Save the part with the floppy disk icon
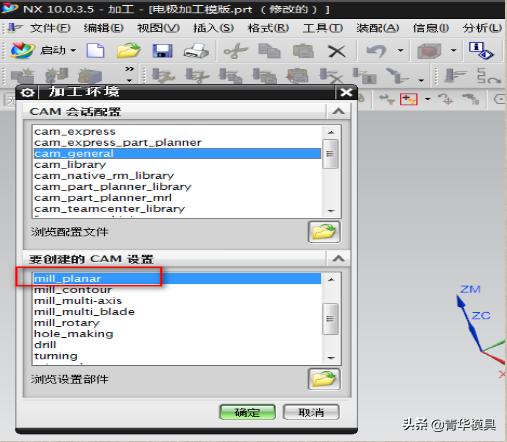The height and width of the screenshot is (442, 507). (162, 51)
